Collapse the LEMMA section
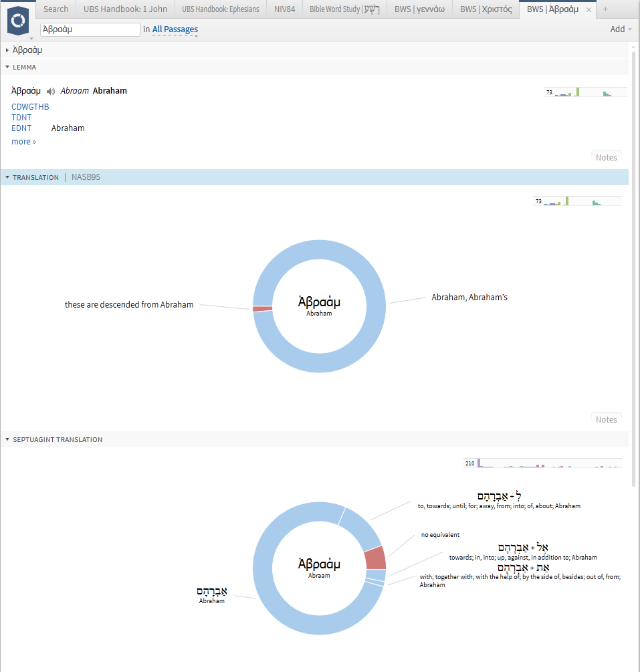The width and height of the screenshot is (640, 672). point(7,68)
